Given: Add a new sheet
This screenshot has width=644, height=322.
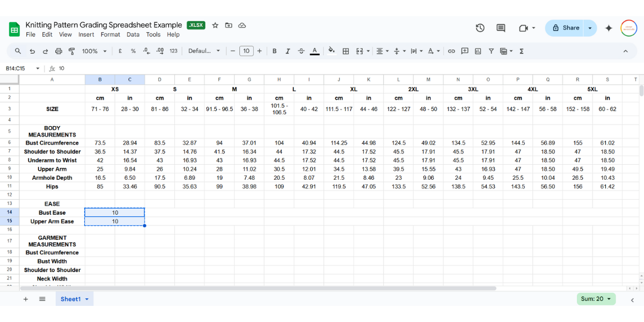Looking at the screenshot, I should coord(25,299).
